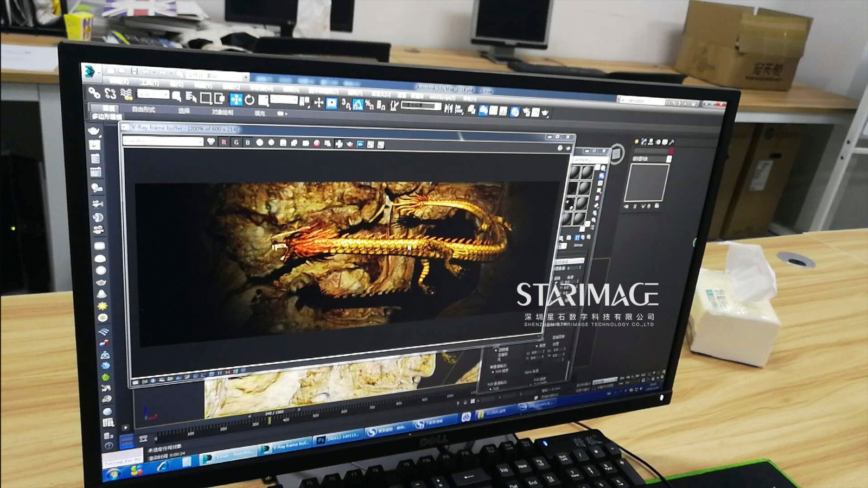Click the Render Production teapot icon
868x488 pixels.
pos(545,113)
